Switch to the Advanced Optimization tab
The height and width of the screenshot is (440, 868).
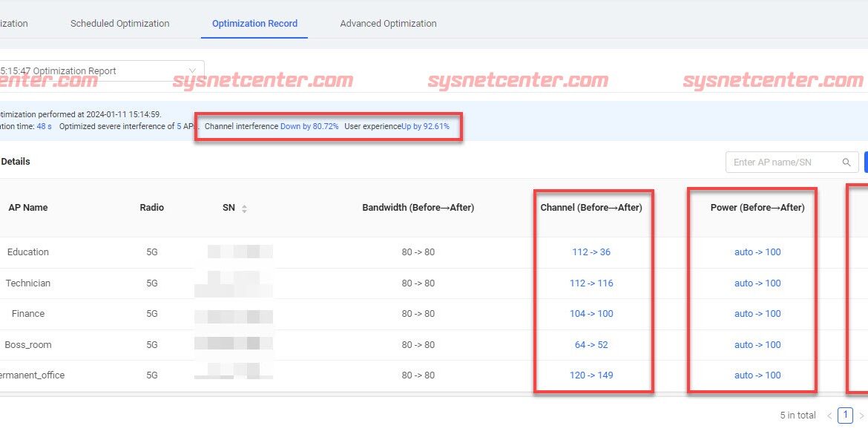pyautogui.click(x=388, y=23)
